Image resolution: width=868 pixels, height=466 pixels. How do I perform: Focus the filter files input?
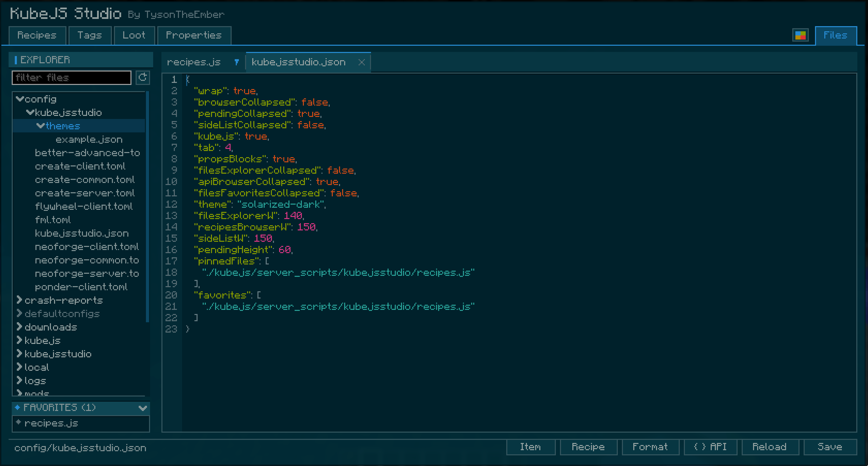pyautogui.click(x=72, y=77)
